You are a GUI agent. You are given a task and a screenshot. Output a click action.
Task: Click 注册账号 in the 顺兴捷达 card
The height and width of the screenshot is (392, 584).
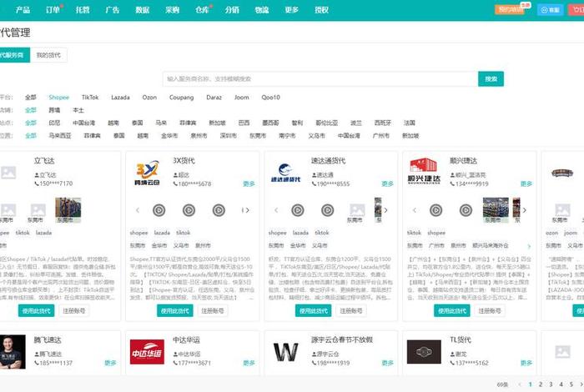(x=490, y=311)
